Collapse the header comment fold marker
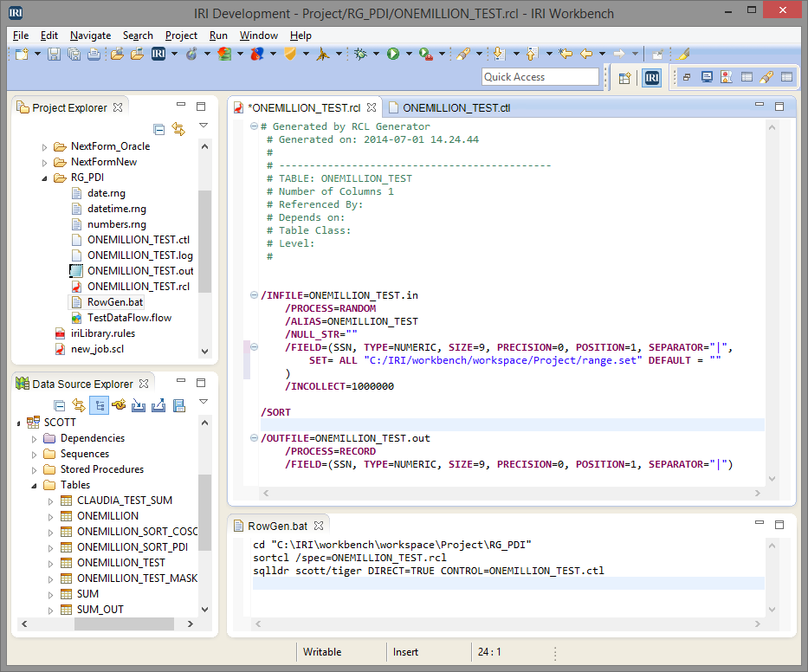 tap(254, 126)
